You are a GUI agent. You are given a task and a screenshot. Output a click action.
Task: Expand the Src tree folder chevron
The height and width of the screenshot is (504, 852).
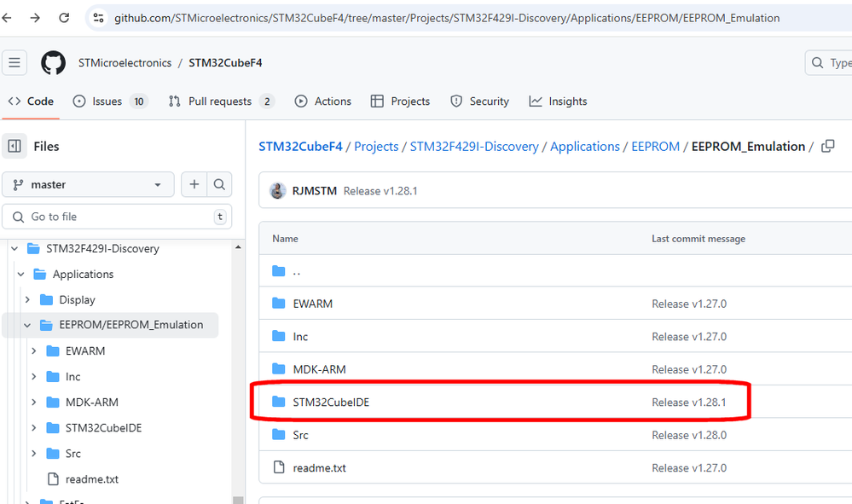pos(34,454)
